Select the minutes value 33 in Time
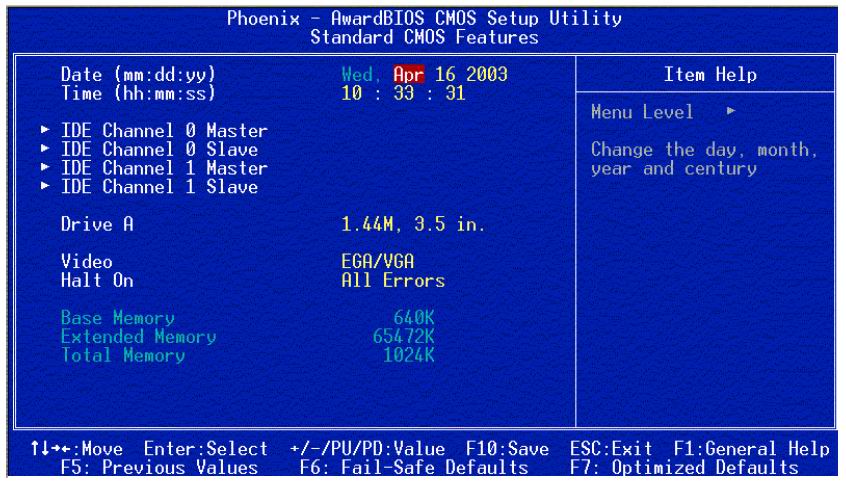 tap(404, 93)
